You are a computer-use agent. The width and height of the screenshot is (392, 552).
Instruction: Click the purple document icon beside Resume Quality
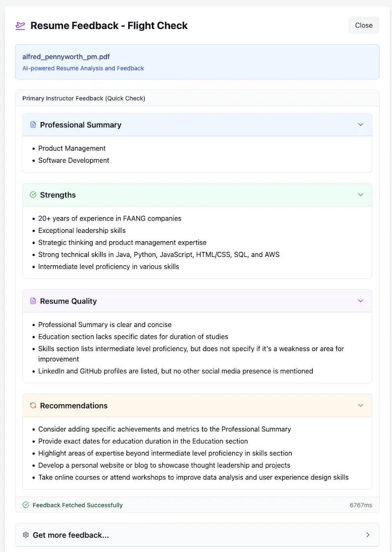tap(33, 301)
